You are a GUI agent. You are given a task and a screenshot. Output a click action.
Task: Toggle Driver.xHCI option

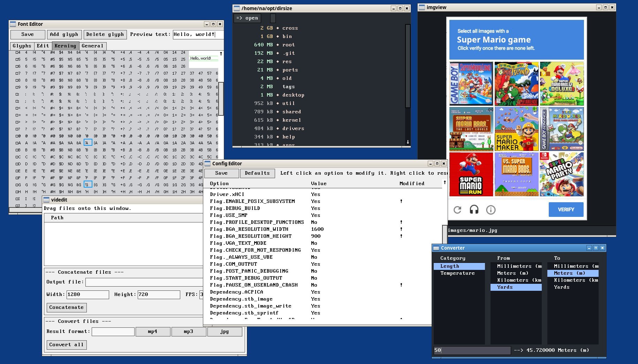point(322,194)
